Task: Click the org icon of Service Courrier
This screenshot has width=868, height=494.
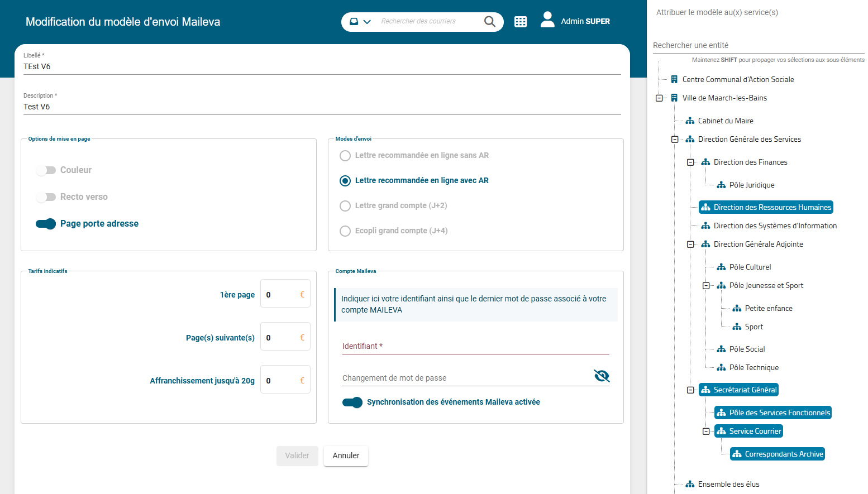Action: [721, 431]
